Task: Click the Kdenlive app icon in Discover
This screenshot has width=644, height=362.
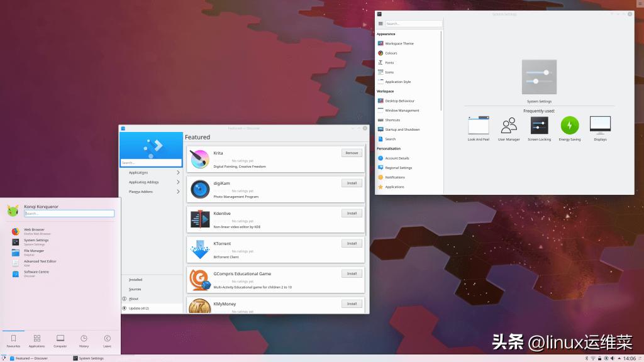Action: pyautogui.click(x=199, y=219)
